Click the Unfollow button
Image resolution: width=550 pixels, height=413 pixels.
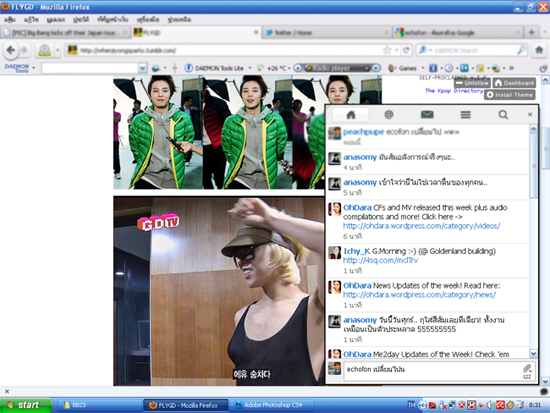pyautogui.click(x=472, y=83)
